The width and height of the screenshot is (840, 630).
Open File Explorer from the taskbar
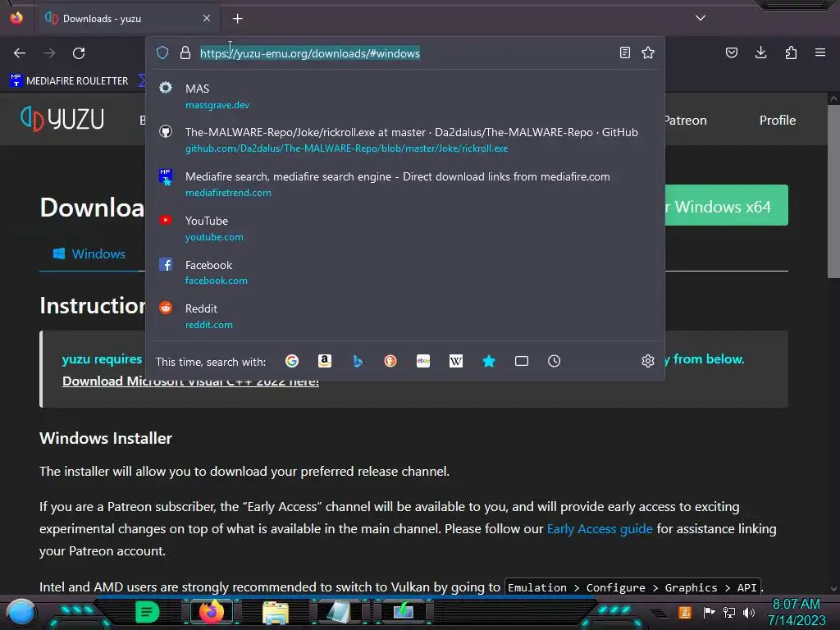[x=276, y=612]
